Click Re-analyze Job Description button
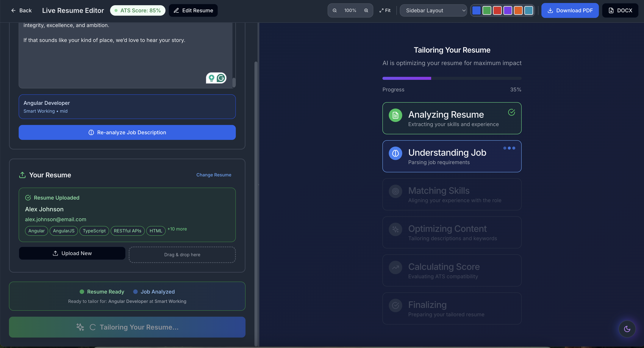 127,132
